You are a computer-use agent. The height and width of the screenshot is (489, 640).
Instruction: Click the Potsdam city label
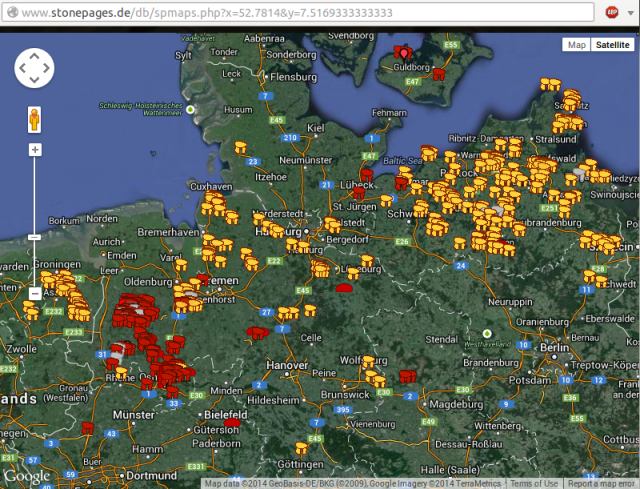(529, 380)
